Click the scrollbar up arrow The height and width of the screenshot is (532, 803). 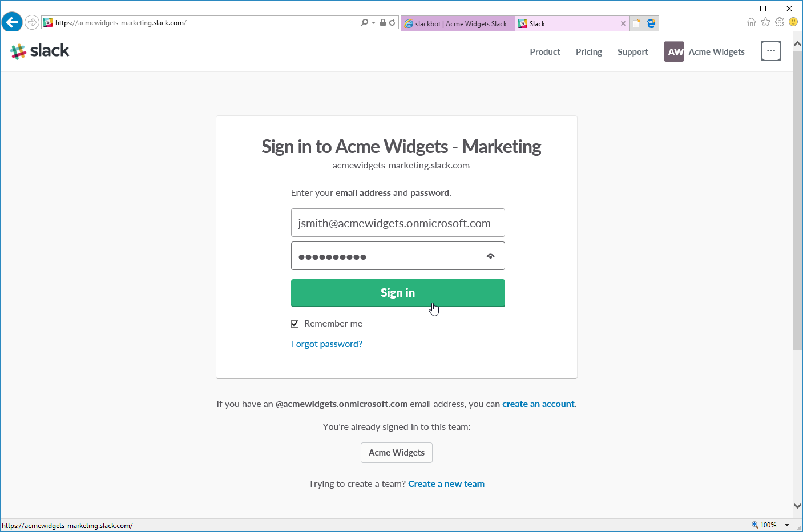coord(797,44)
